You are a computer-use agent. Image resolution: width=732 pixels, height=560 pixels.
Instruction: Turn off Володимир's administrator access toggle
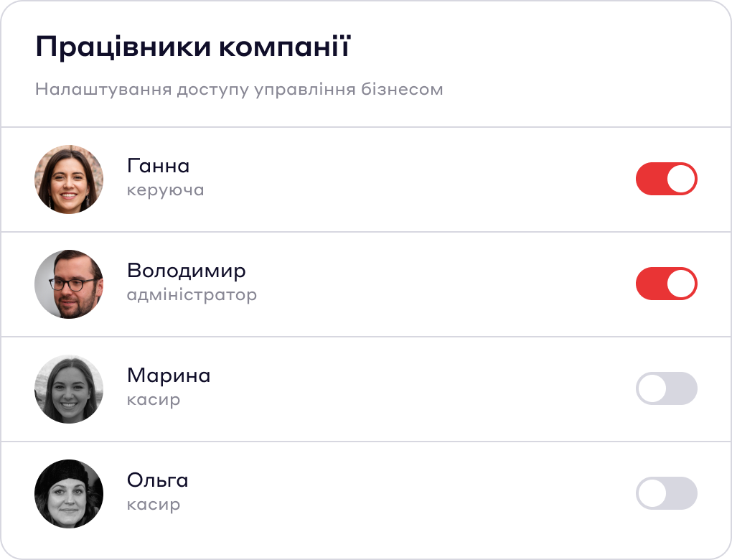(666, 284)
